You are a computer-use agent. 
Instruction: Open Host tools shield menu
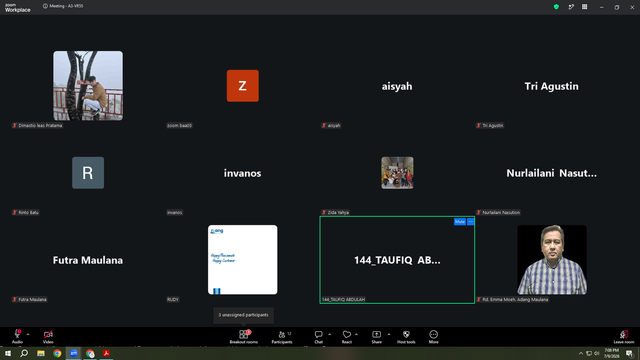406,337
